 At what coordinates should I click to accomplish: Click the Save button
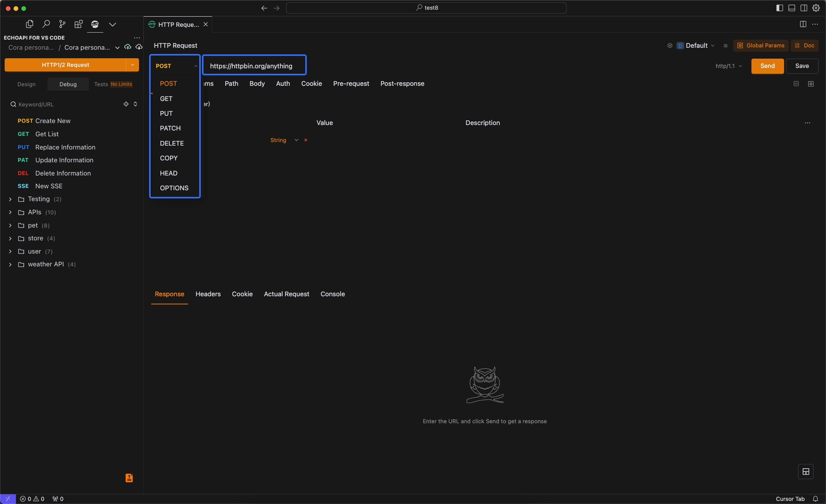[x=802, y=66]
